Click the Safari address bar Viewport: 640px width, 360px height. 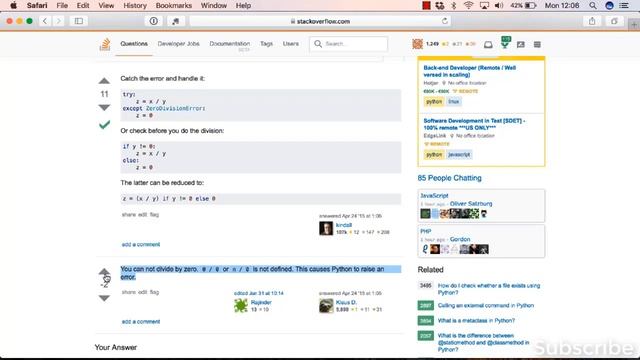pyautogui.click(x=320, y=21)
